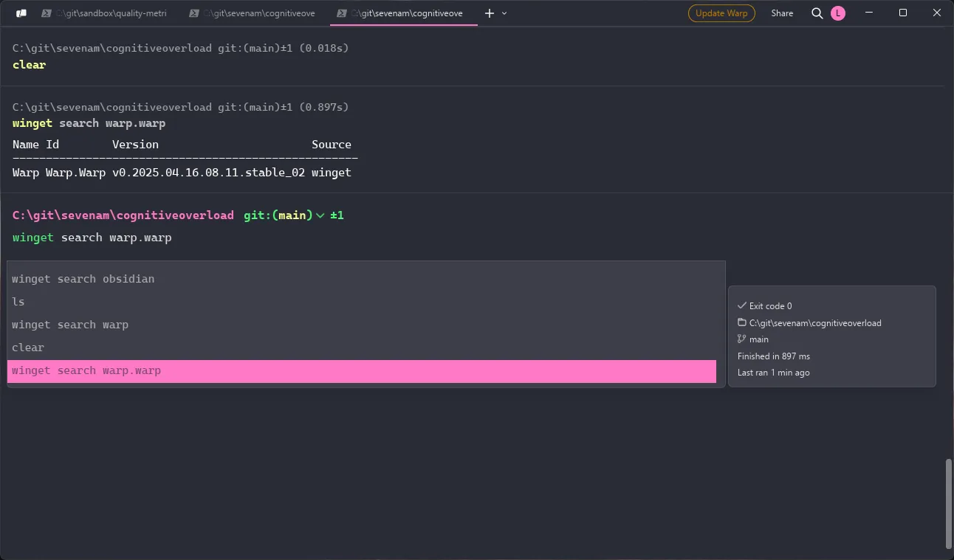Click the vertical scrollbar thumb
Viewport: 954px width, 560px height.
tap(948, 503)
